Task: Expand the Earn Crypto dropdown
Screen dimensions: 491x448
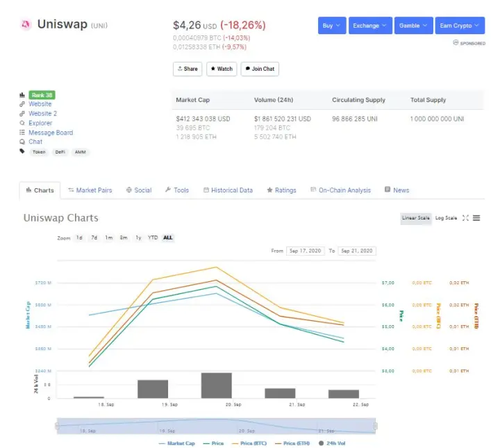Action: point(460,26)
